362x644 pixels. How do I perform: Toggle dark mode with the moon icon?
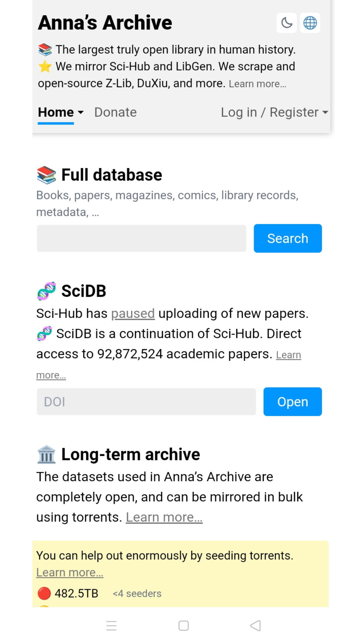pyautogui.click(x=287, y=22)
